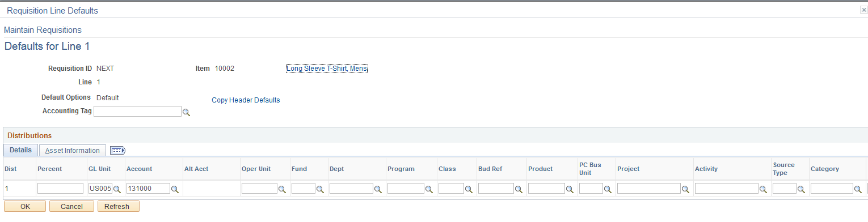Click the Product input field
This screenshot has width=868, height=222.
pos(546,189)
